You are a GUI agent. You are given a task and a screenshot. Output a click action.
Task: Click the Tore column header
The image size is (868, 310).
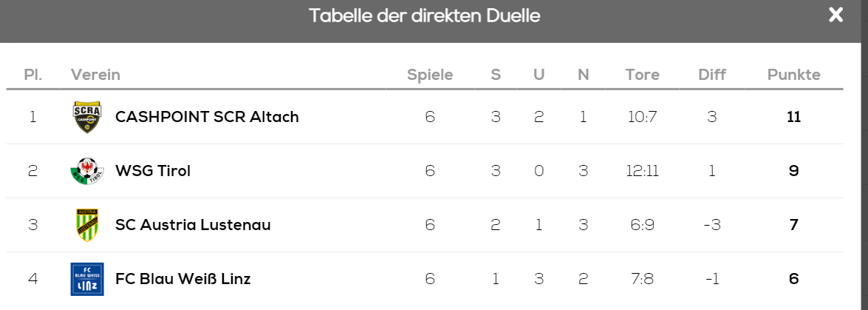642,75
